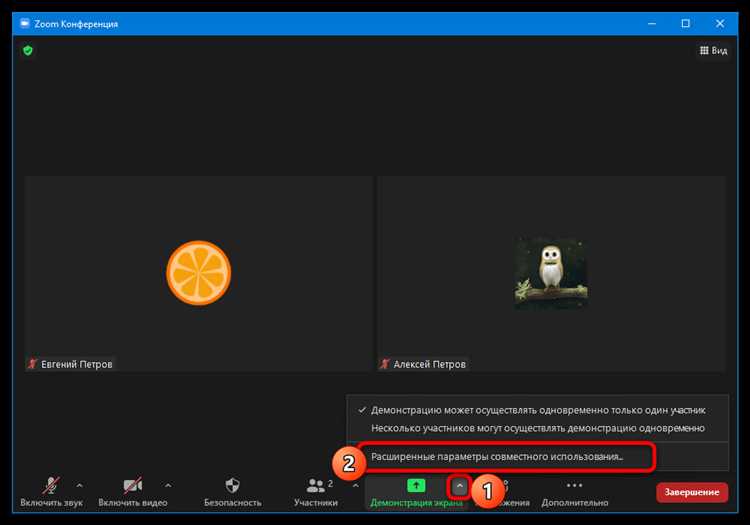Select Евгений Петров video tile
The height and width of the screenshot is (525, 750).
[198, 274]
